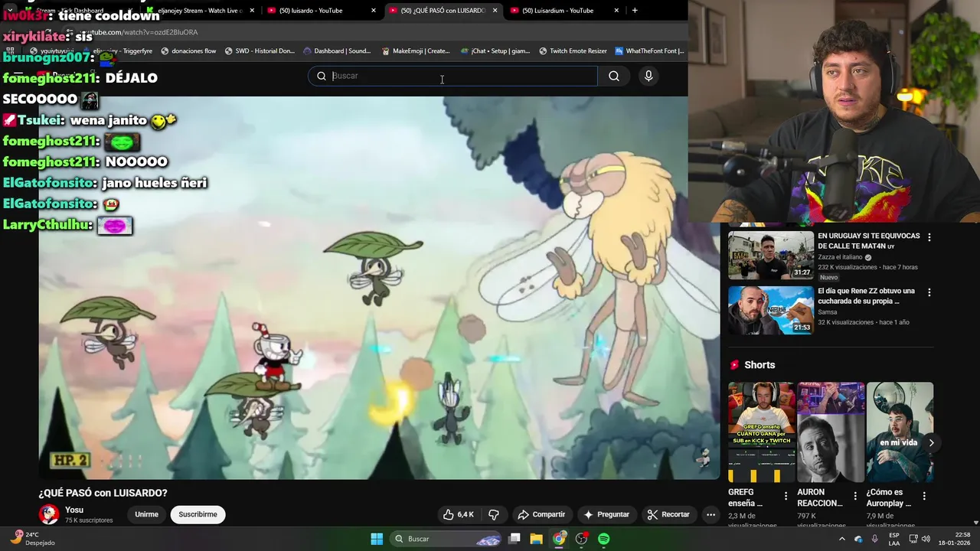The height and width of the screenshot is (551, 980).
Task: Switch to 'eljanojey Stream - Watch Live' tab
Action: click(201, 11)
